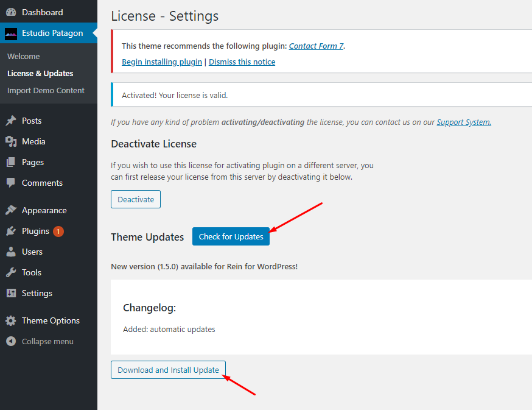Click the Deactivate license button

(x=136, y=199)
